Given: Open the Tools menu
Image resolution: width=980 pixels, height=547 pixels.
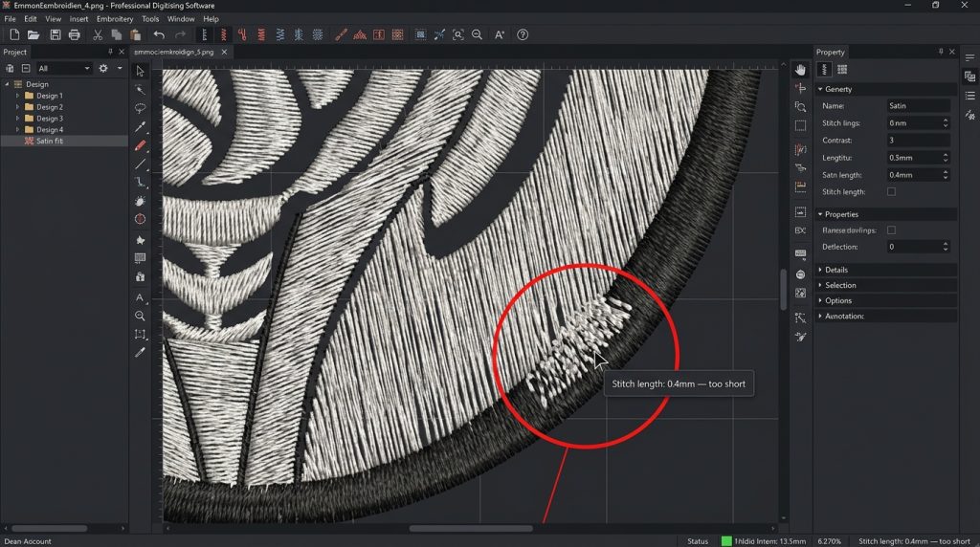Looking at the screenshot, I should (x=150, y=19).
